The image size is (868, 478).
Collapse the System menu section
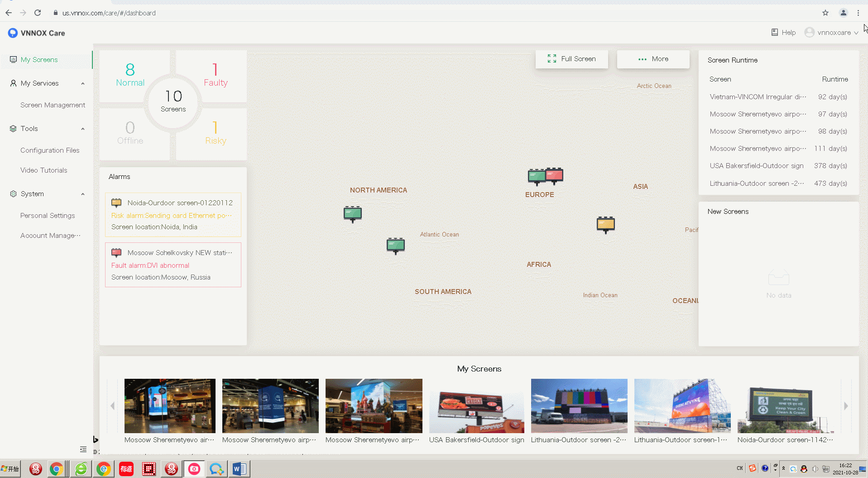point(83,194)
